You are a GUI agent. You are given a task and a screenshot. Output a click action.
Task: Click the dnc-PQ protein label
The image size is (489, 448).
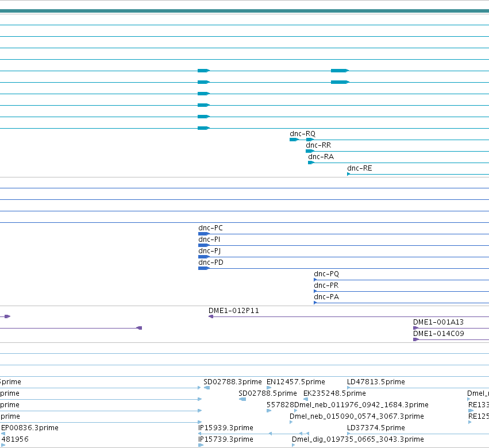326,274
